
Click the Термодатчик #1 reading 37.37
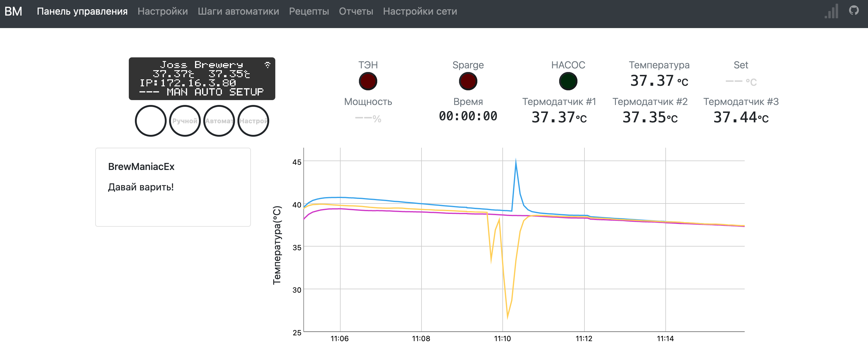pyautogui.click(x=559, y=117)
